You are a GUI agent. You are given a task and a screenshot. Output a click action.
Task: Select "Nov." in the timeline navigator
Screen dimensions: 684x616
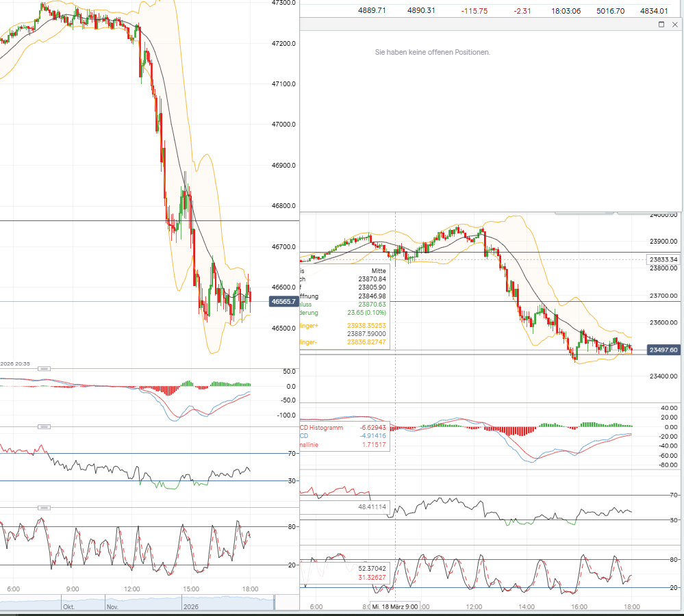(112, 606)
